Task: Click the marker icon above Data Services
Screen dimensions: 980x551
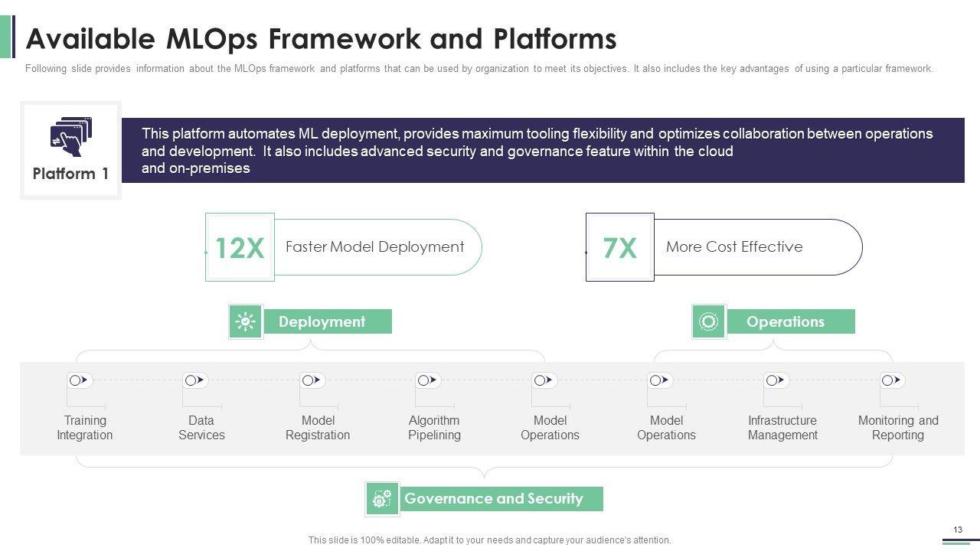Action: (195, 380)
